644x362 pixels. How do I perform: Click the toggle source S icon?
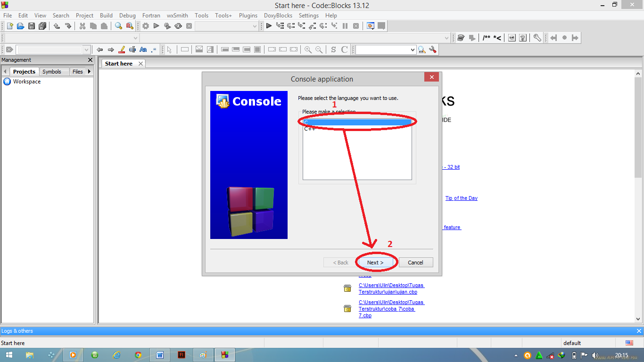(333, 49)
